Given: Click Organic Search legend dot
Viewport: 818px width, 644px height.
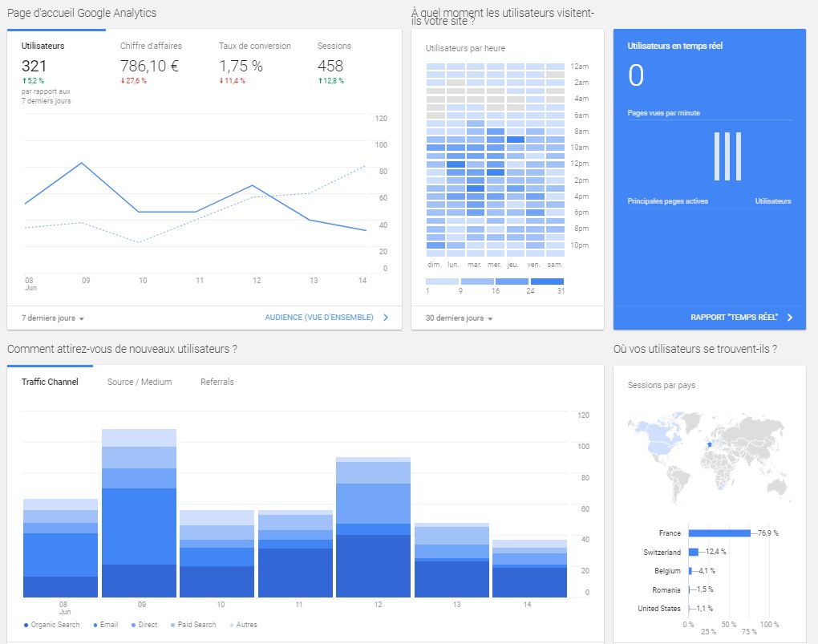Looking at the screenshot, I should [x=26, y=626].
